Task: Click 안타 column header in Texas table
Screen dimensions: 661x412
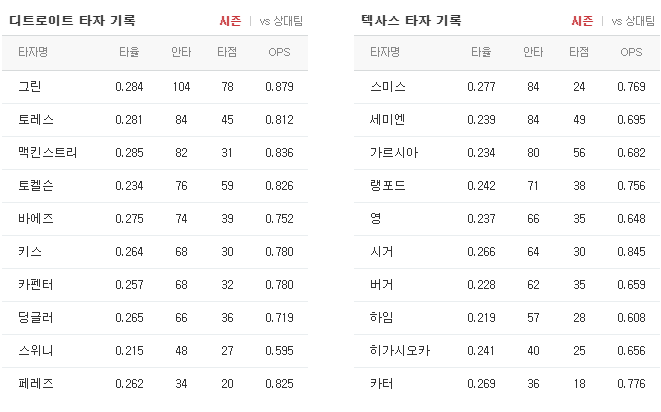Action: [533, 52]
